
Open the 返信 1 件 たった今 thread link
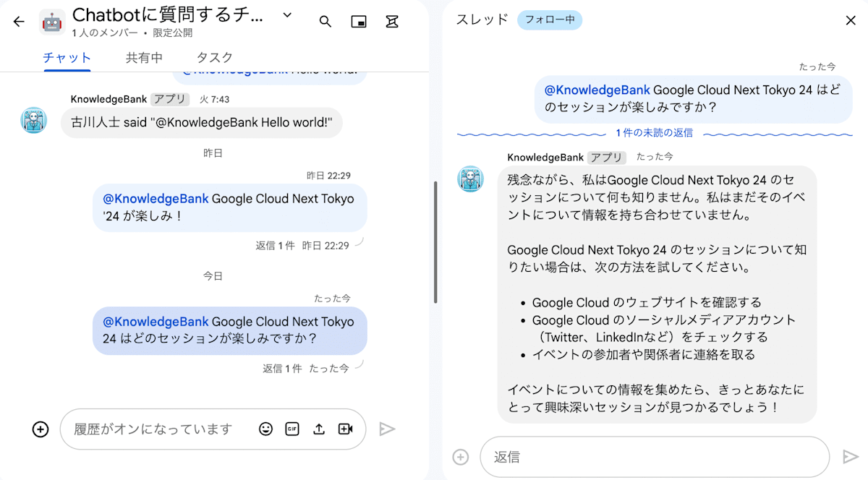(x=306, y=368)
